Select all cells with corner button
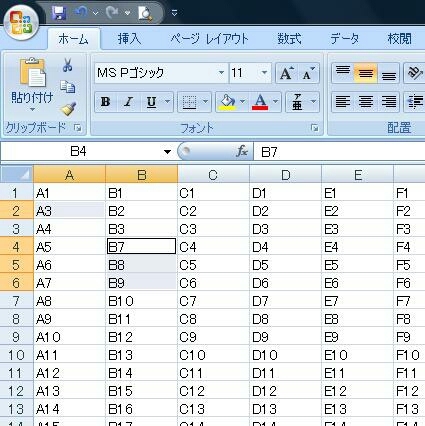This screenshot has width=425, height=426. (17, 174)
